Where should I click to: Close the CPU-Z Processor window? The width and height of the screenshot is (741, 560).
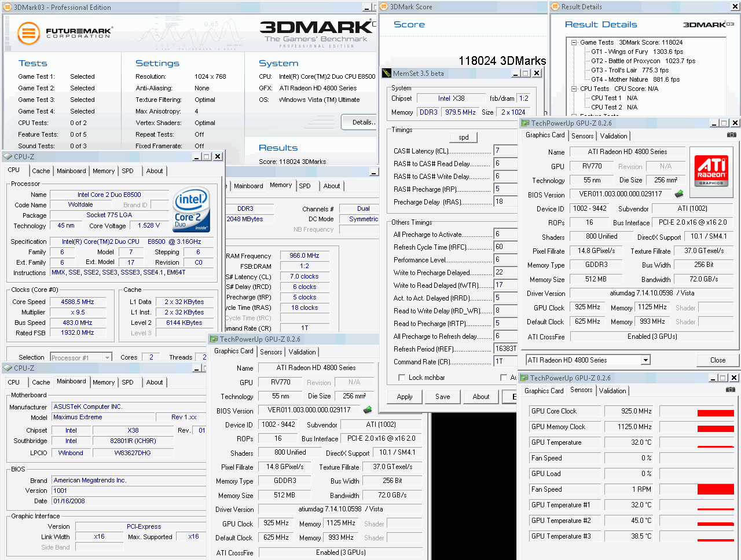point(218,156)
